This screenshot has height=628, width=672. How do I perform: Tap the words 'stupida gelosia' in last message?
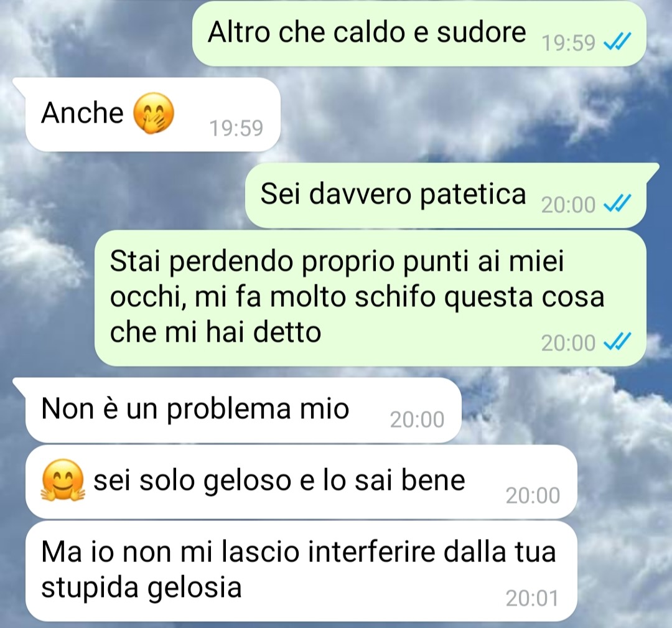[141, 587]
